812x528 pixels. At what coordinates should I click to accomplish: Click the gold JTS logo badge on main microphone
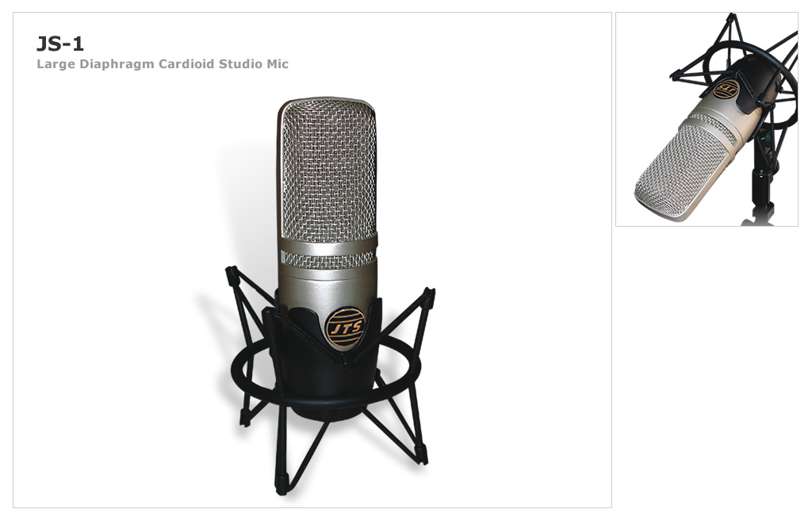[x=345, y=327]
